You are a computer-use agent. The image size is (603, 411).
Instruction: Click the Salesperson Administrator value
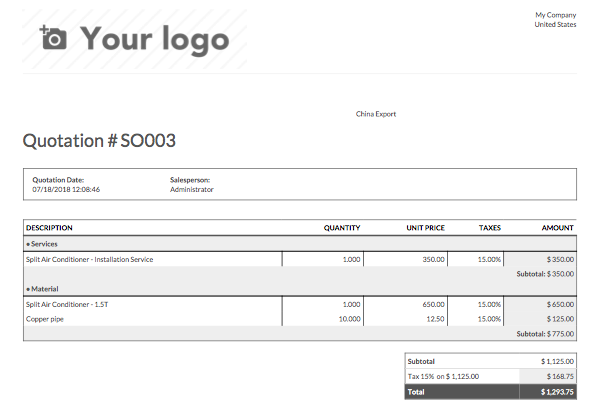click(192, 190)
